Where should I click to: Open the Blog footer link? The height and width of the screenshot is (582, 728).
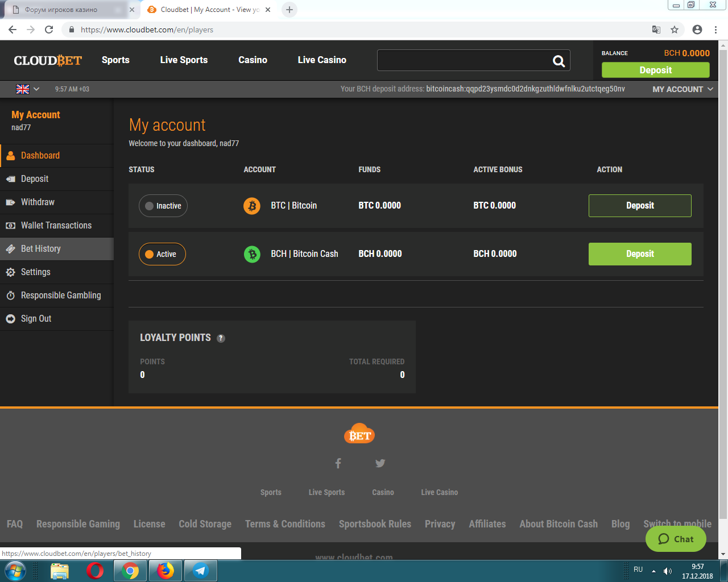click(x=621, y=524)
